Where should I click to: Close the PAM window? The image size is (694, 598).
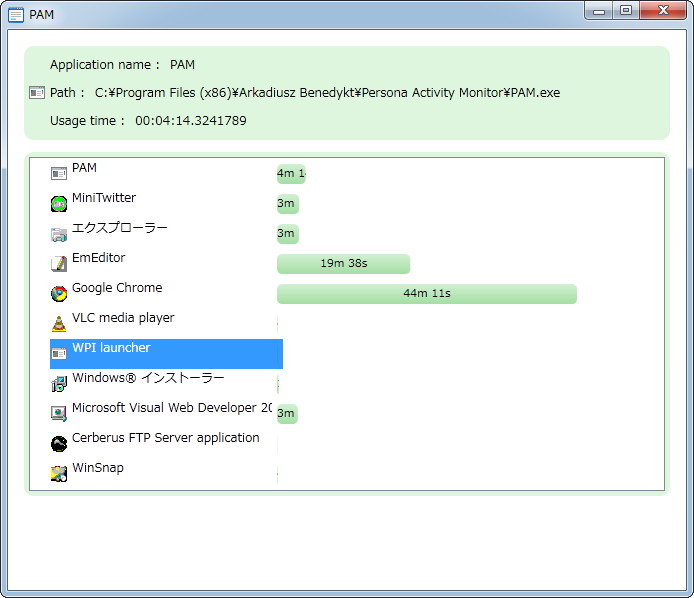tap(663, 11)
